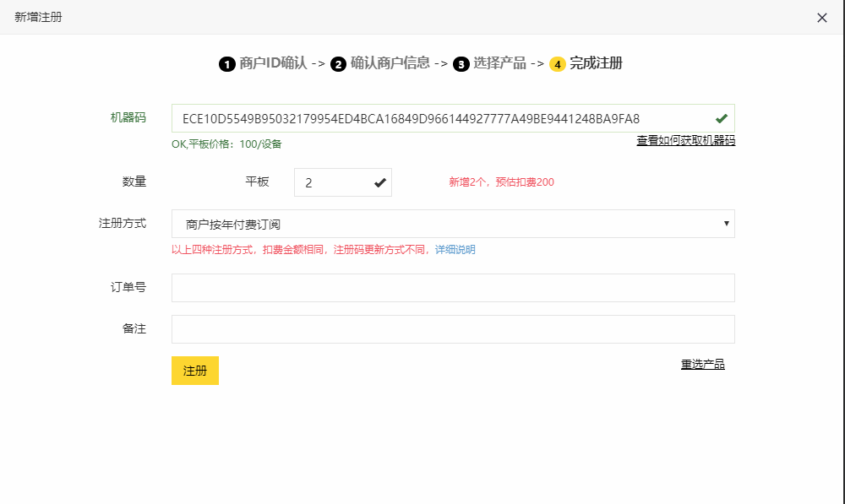Click the 机器码 input field
The image size is (845, 504).
pos(453,118)
